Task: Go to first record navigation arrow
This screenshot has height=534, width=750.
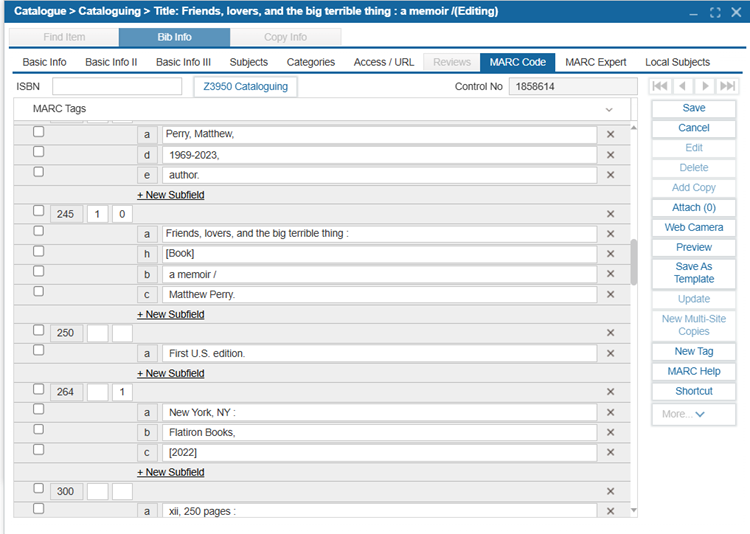Action: [x=660, y=86]
